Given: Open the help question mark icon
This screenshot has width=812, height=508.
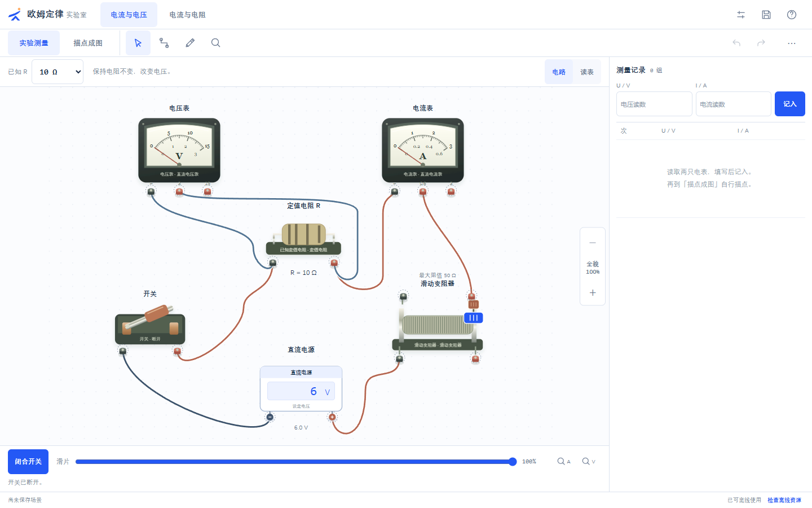Looking at the screenshot, I should (792, 15).
